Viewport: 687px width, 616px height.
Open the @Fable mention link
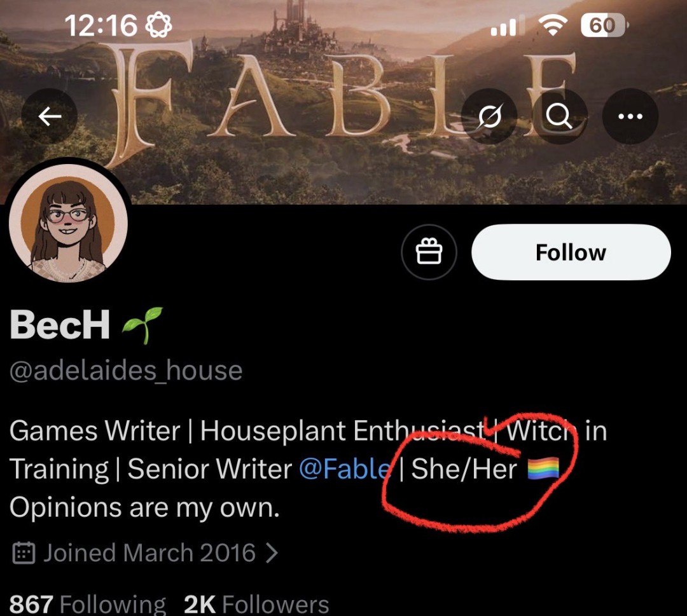coord(344,470)
